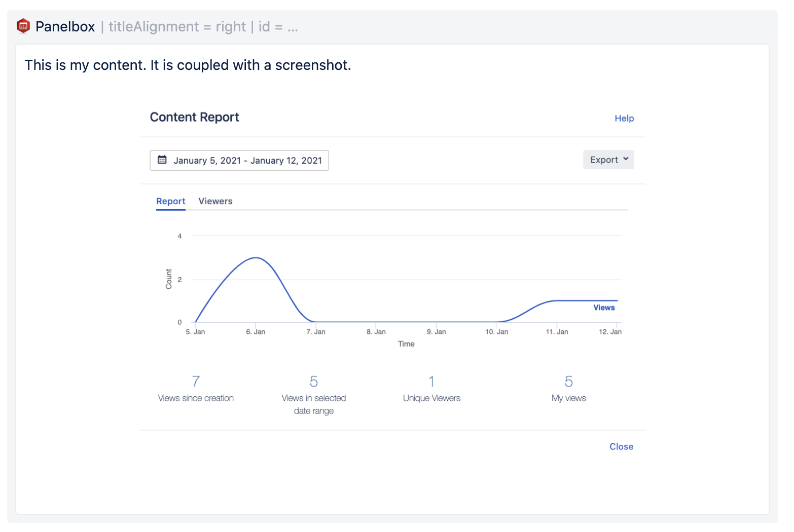Screen dimensions: 794x532
Task: Click the Content Report heading
Action: coord(194,117)
